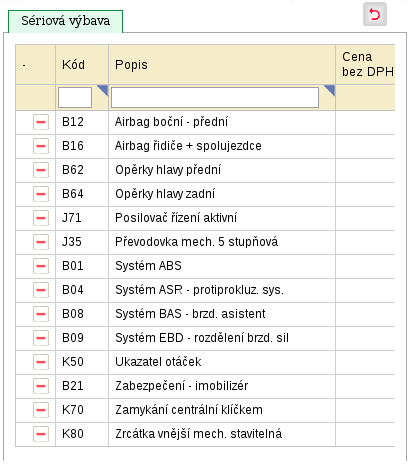Click text 'Systém ASR - protiprokluz. sys.'
Image resolution: width=411 pixels, height=465 pixels.
click(199, 290)
